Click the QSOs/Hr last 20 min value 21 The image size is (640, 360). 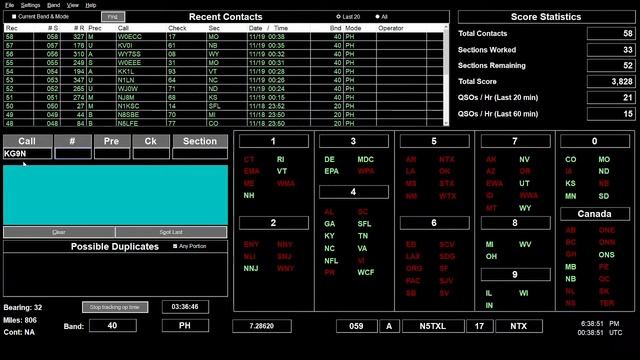611,98
